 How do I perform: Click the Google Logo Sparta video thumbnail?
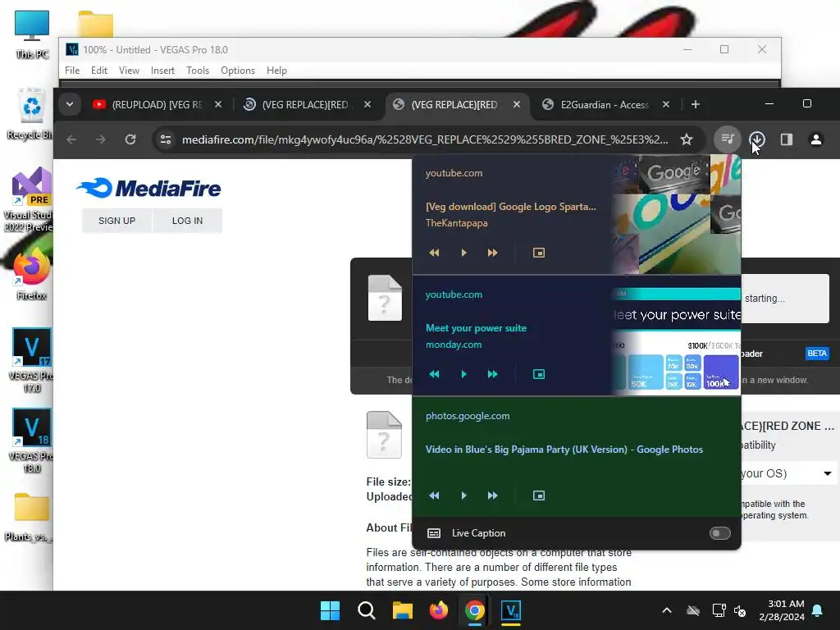click(x=677, y=214)
